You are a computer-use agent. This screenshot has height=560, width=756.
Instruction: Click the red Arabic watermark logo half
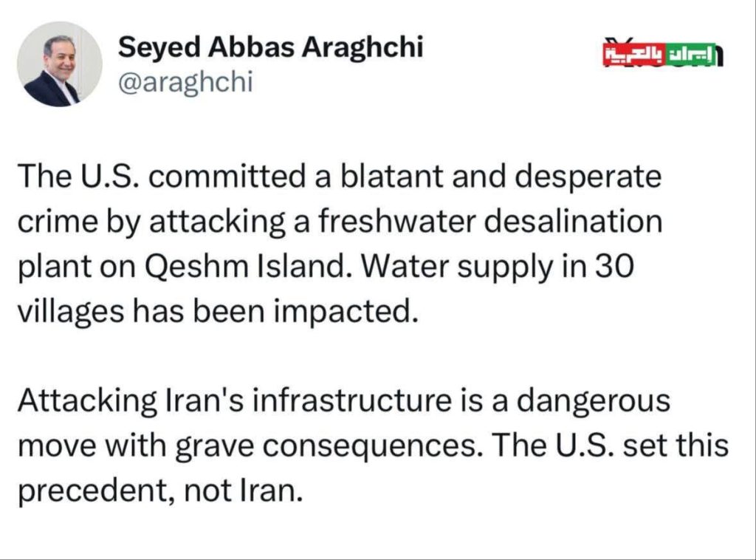tap(633, 55)
